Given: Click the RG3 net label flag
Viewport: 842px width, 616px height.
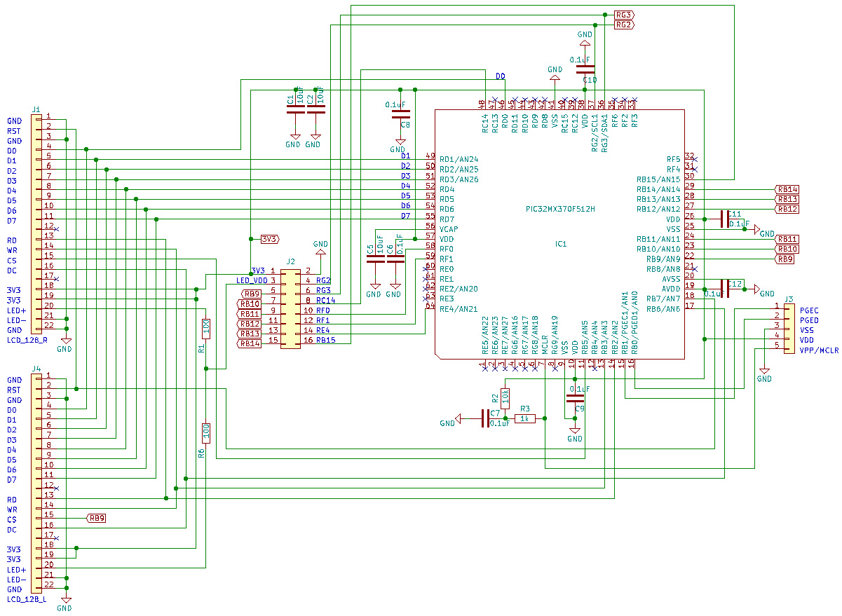Looking at the screenshot, I should 623,15.
